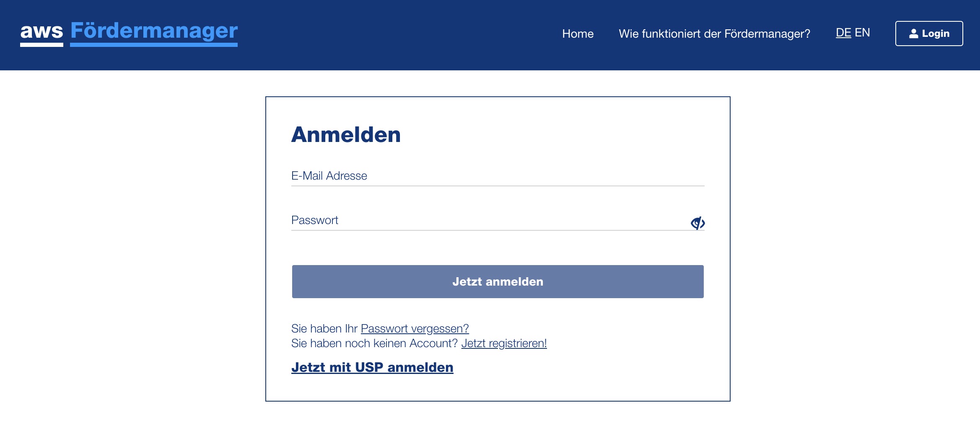Click the 'Anmelden' heading
This screenshot has height=433, width=980.
346,135
